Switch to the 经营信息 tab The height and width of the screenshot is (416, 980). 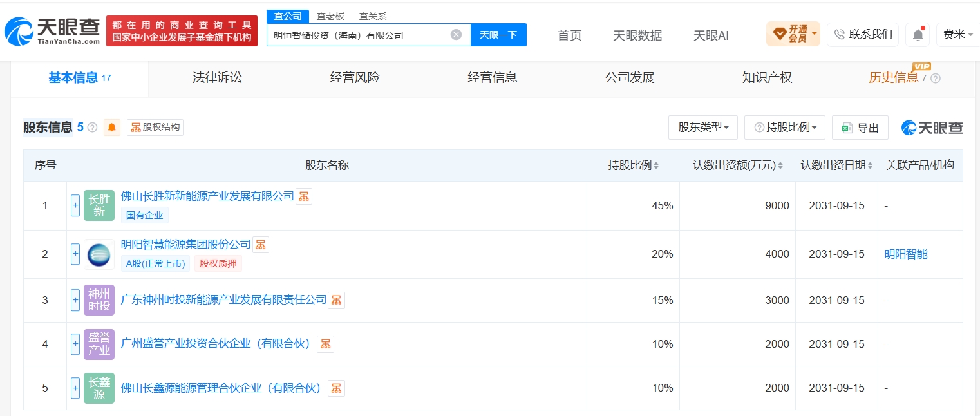point(492,78)
